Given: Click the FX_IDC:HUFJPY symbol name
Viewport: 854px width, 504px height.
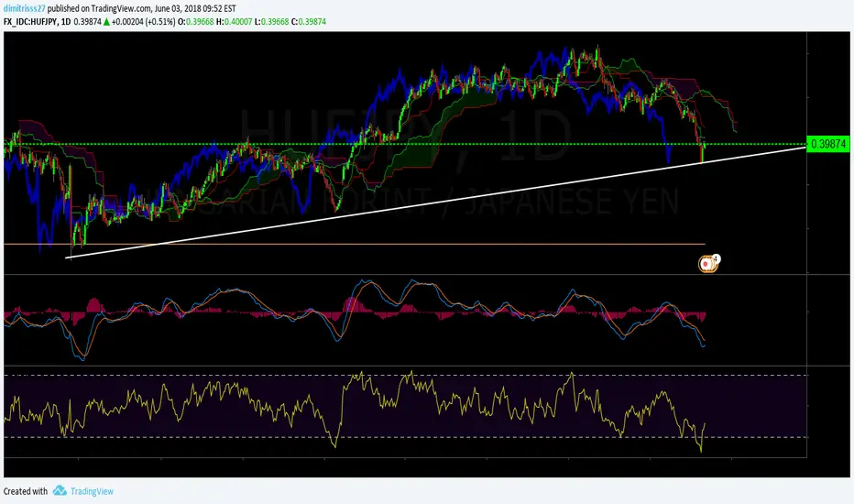Looking at the screenshot, I should click(x=30, y=22).
